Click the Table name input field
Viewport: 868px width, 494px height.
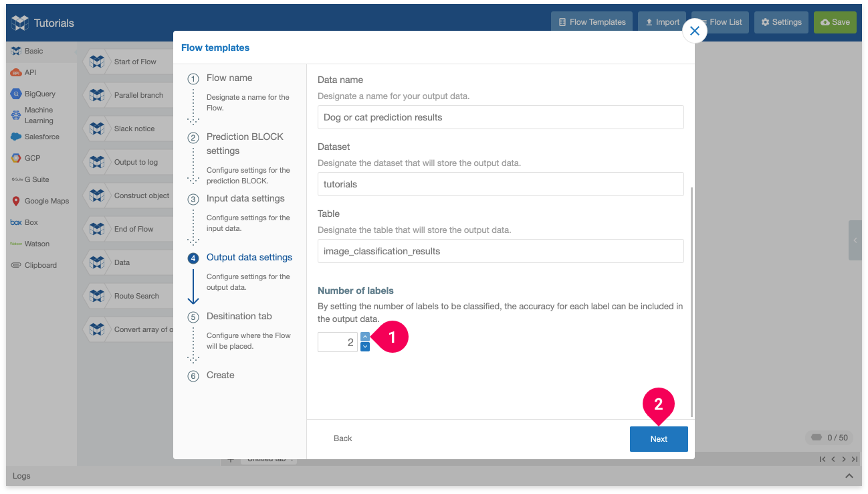[x=500, y=251]
